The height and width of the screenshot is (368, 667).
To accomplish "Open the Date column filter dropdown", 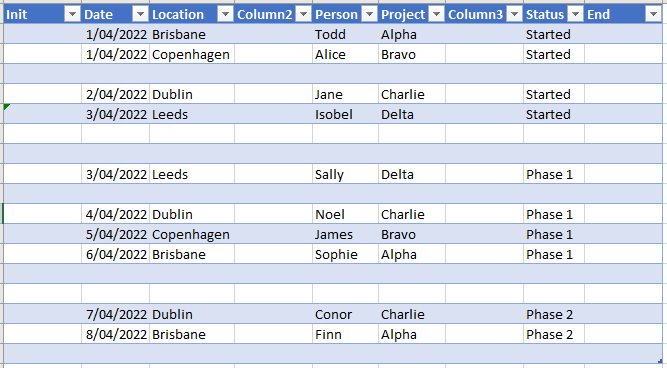I will pyautogui.click(x=140, y=15).
